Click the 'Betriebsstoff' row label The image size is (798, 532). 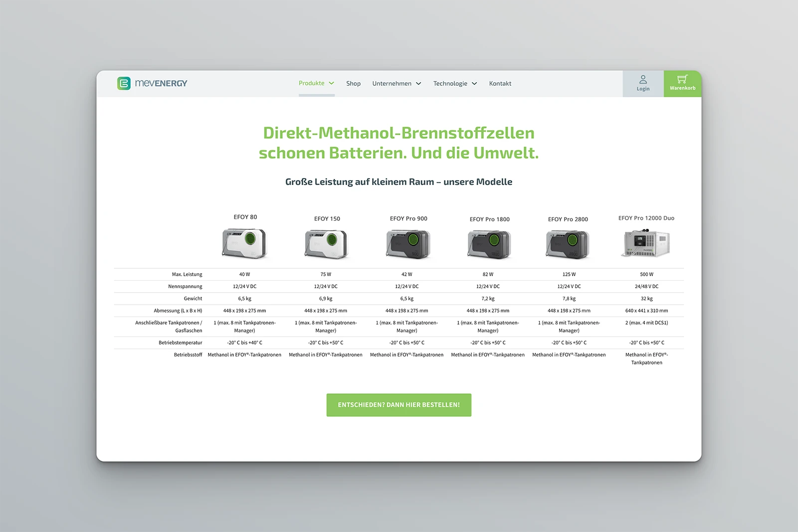point(188,355)
